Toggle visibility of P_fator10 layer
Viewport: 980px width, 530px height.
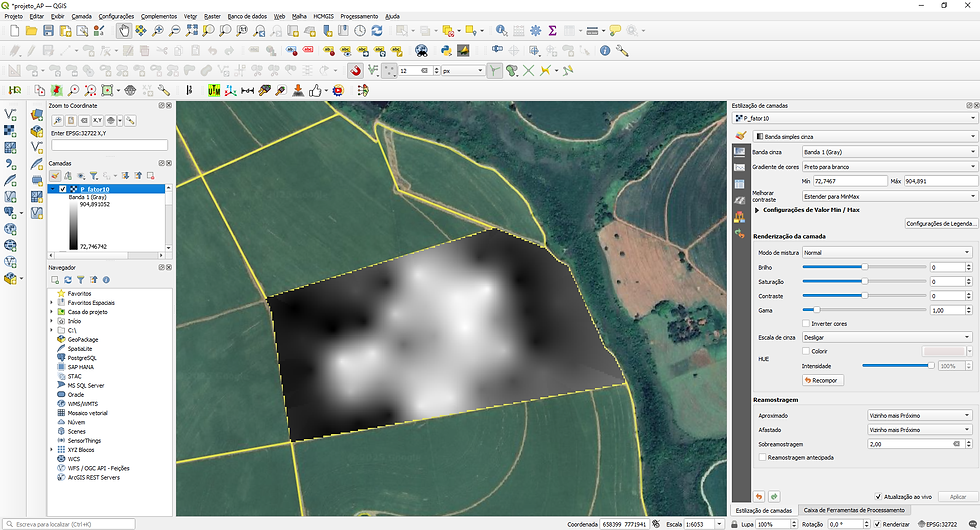[62, 189]
